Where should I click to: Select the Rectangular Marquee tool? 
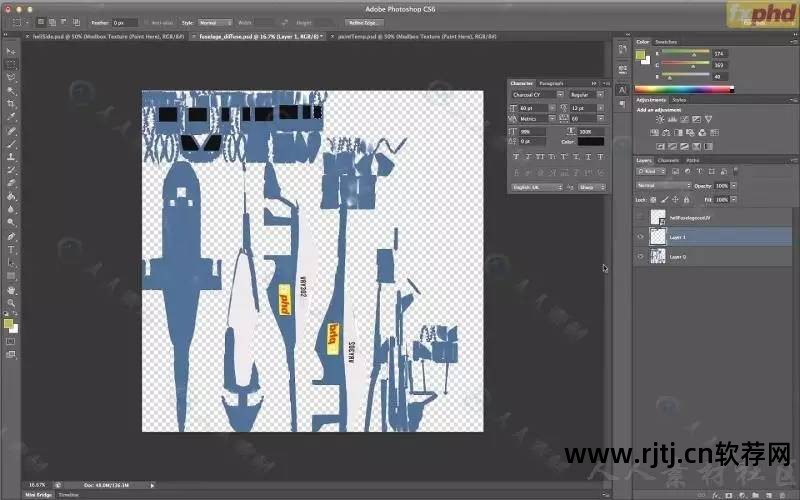pos(11,65)
